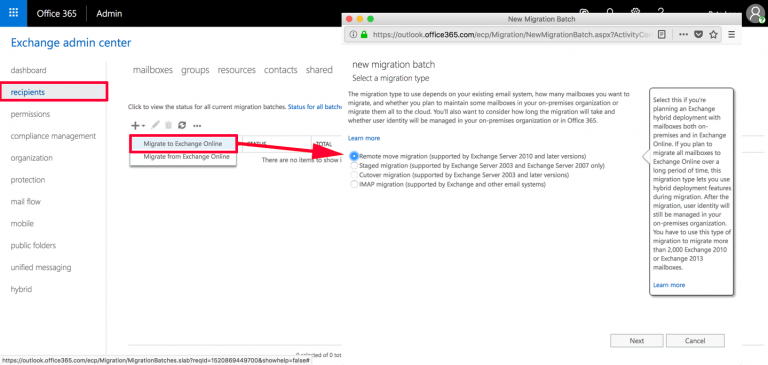768x365 pixels.
Task: Open the contacts tab
Action: point(281,70)
